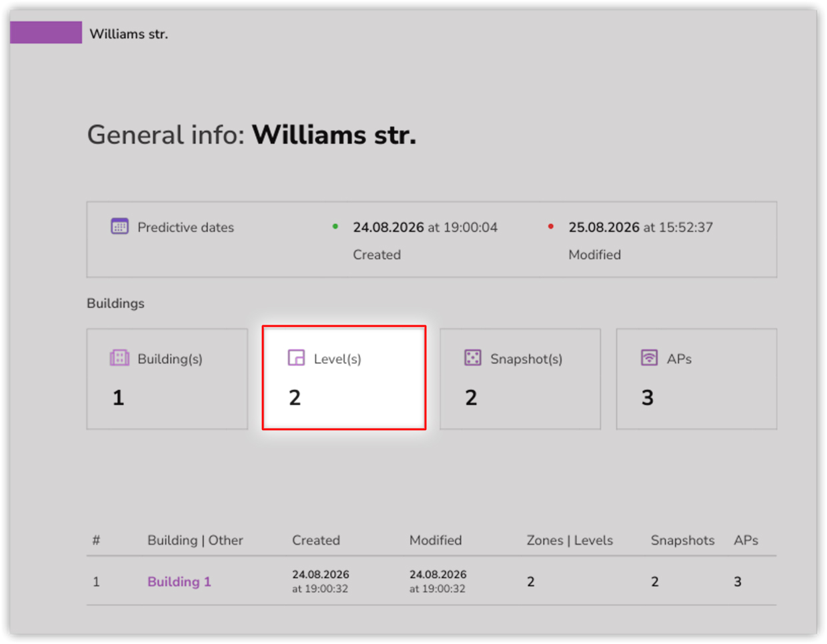Click the Zones | Levels column header
Viewport: 827px width, 644px height.
[570, 540]
